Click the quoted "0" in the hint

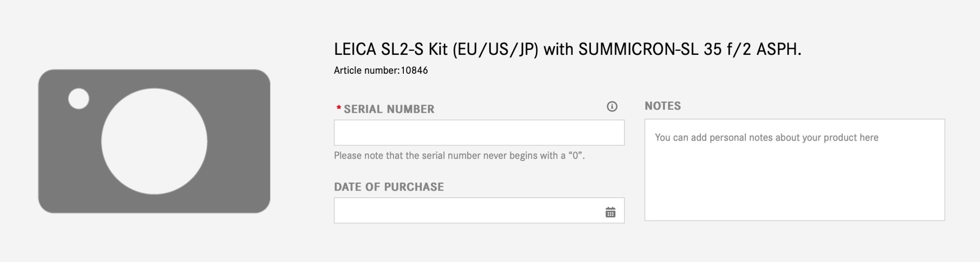click(576, 155)
